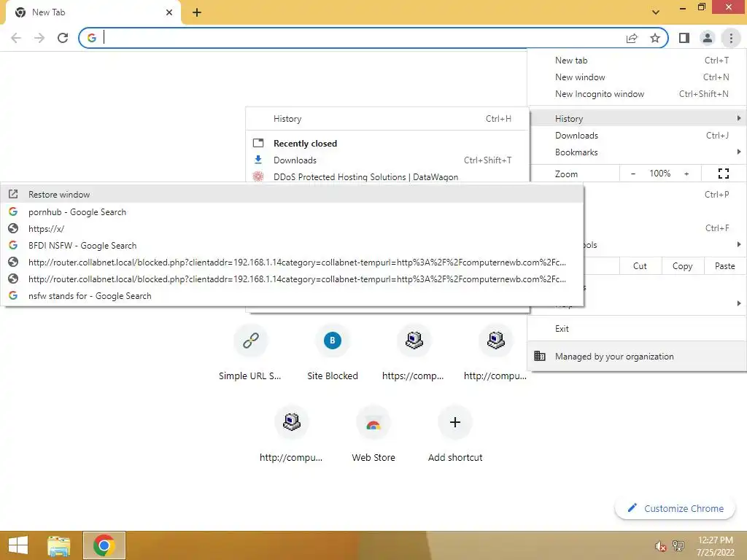Click muted volume icon in system tray
747x560 pixels.
[660, 545]
